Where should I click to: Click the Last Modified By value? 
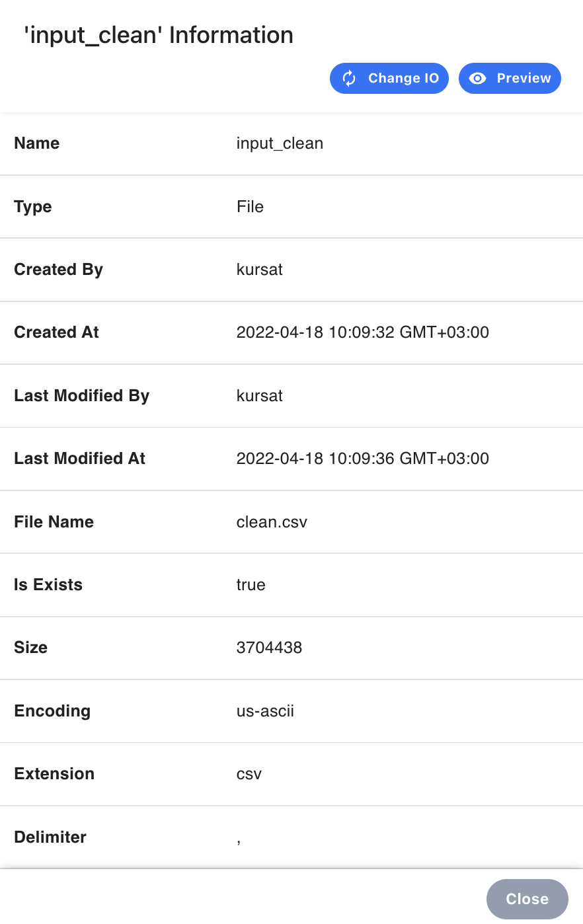click(x=259, y=396)
